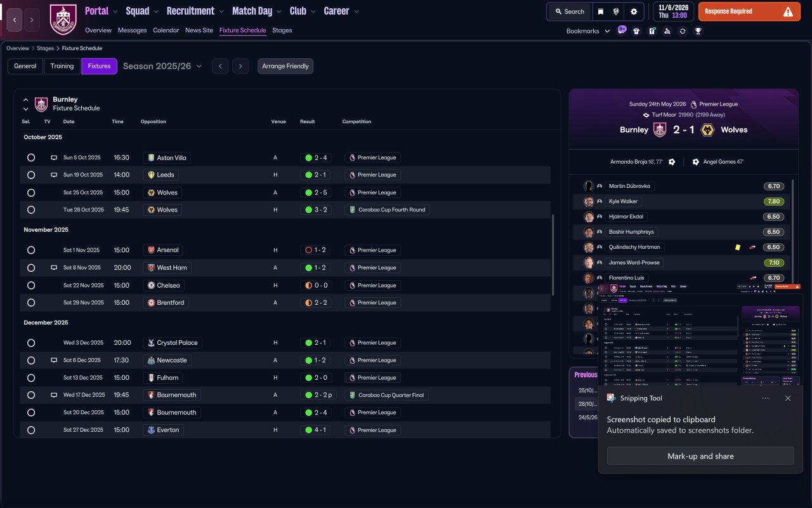The height and width of the screenshot is (508, 812).
Task: Click the Burnley crest in match summary
Action: coord(660,130)
